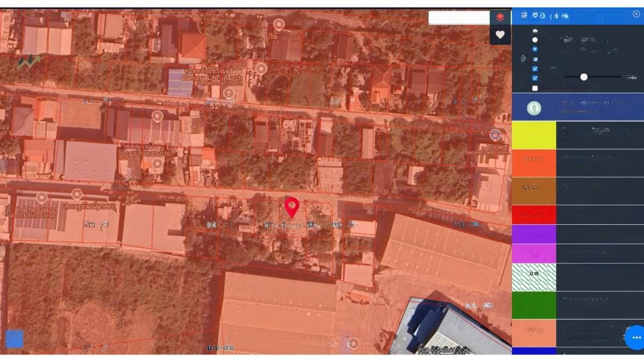This screenshot has width=644, height=362.
Task: Click the blue three-dots floating button
Action: click(x=636, y=337)
